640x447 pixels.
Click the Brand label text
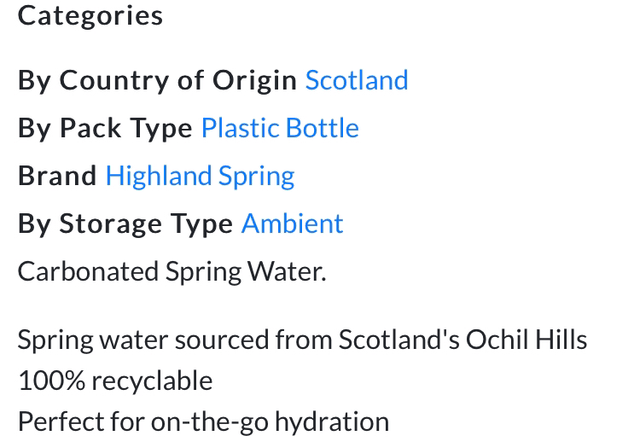pyautogui.click(x=57, y=176)
